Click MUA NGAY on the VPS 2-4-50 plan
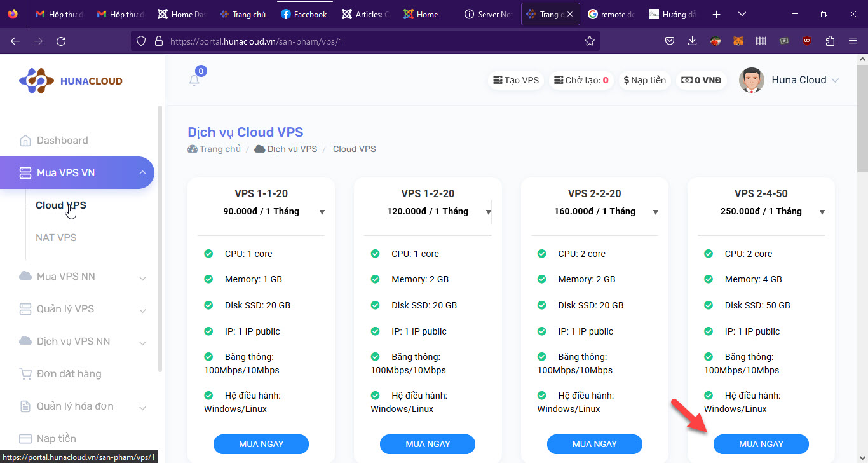 (761, 444)
